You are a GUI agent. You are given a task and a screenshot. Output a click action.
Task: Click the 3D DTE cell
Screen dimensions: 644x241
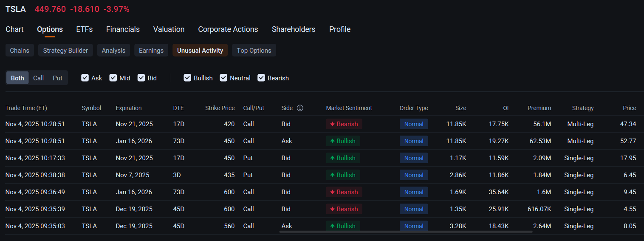178,175
